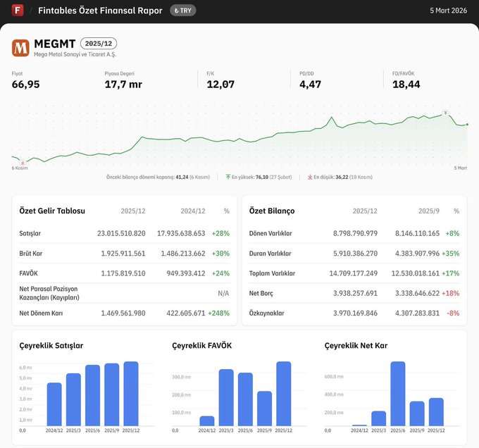The width and height of the screenshot is (479, 448).
Task: Click the 2025/12 bar in Çeyreklik Net Kar
Action: click(436, 411)
